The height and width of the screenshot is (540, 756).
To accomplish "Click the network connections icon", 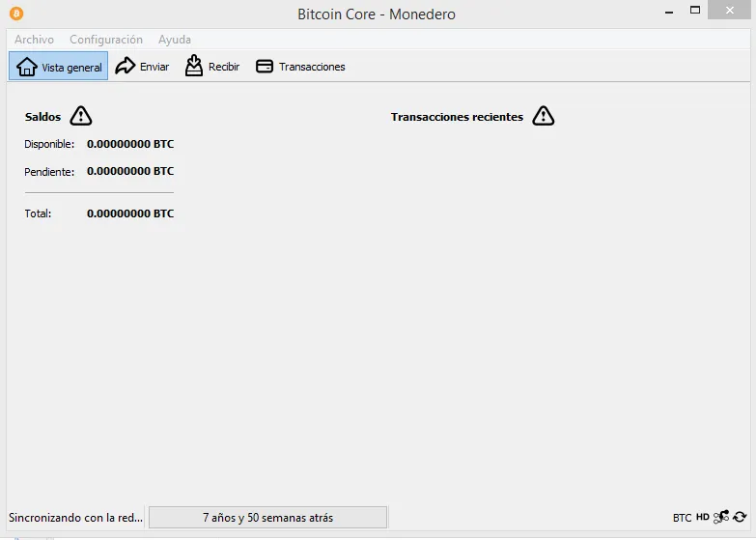I will tap(721, 517).
